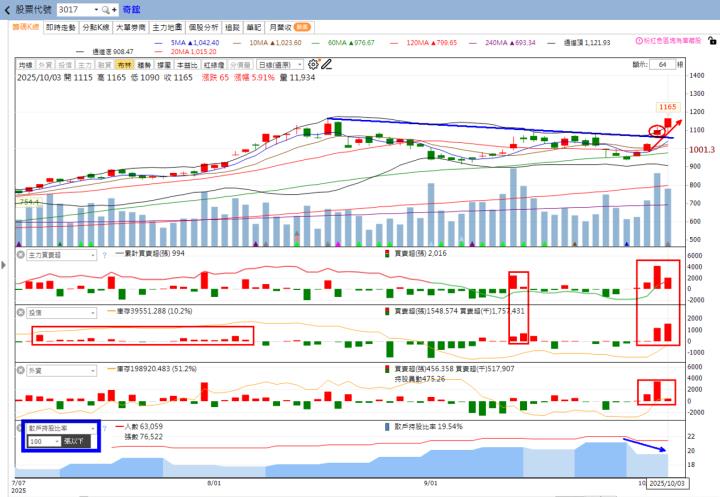
Task: Click the pink 粉紅色區塊 notice link
Action: tap(669, 40)
